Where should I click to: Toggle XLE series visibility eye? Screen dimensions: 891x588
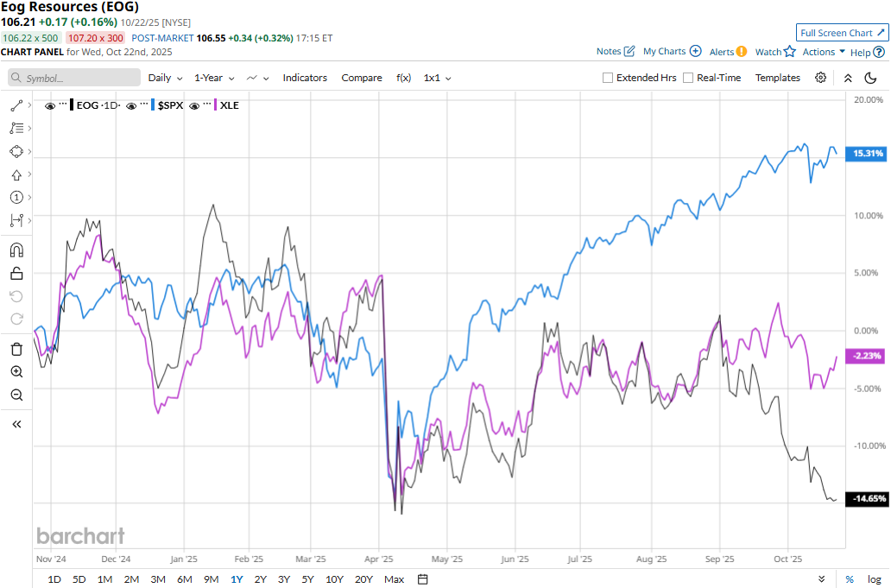pyautogui.click(x=194, y=106)
